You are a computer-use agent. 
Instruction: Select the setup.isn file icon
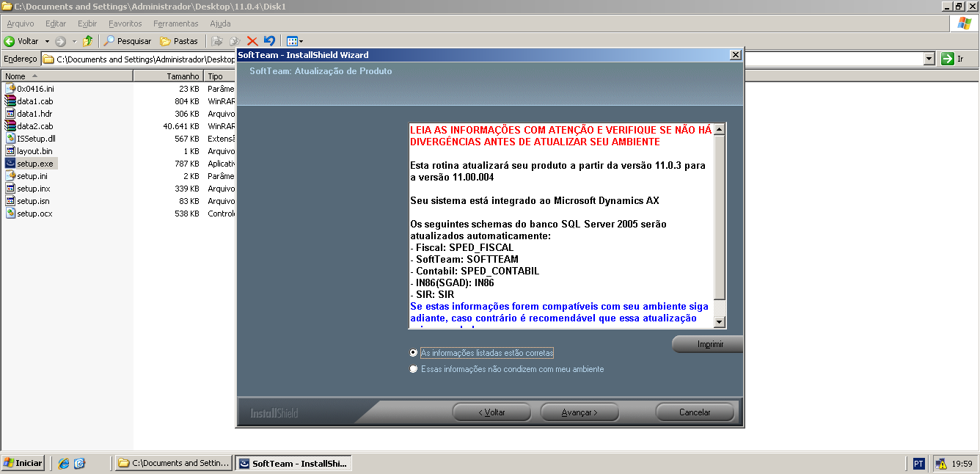(10, 201)
